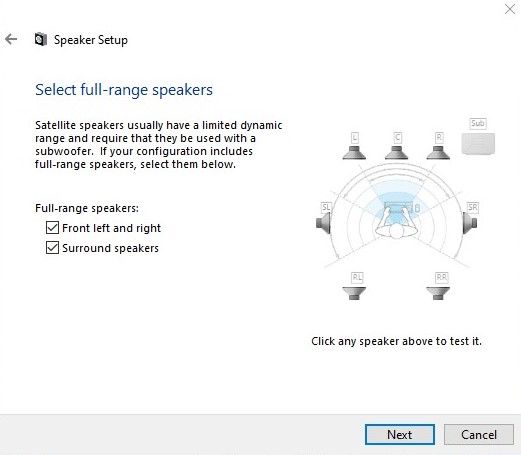
Task: Uncheck Surround speakers checkbox
Action: pyautogui.click(x=52, y=248)
